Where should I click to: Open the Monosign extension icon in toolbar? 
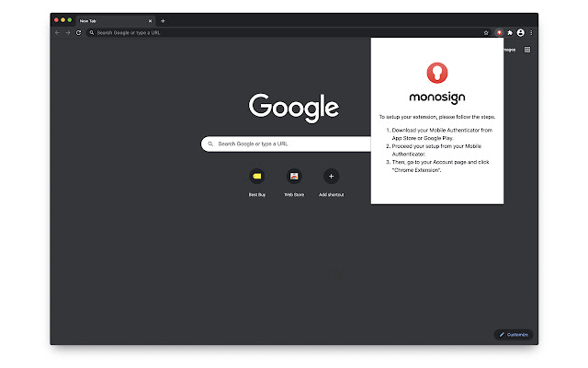pyautogui.click(x=499, y=33)
